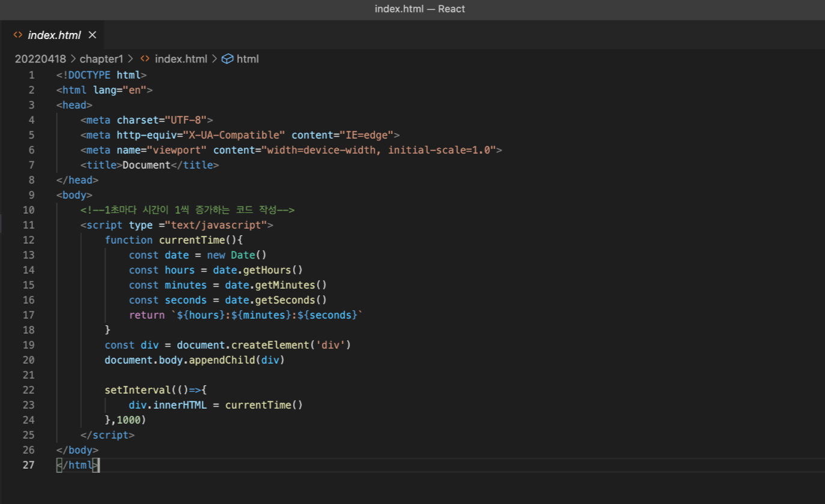825x504 pixels.
Task: Click the setInterval arrow function line
Action: [x=156, y=390]
